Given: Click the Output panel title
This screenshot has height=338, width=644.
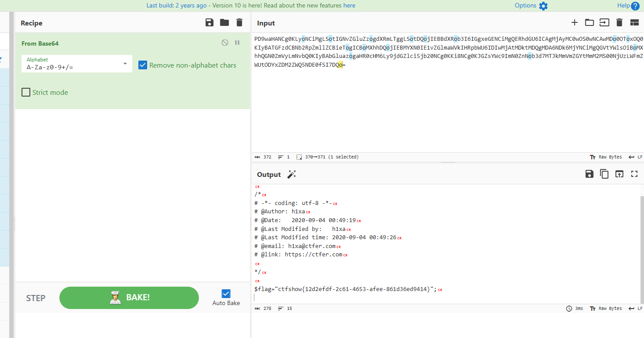Looking at the screenshot, I should [x=269, y=175].
